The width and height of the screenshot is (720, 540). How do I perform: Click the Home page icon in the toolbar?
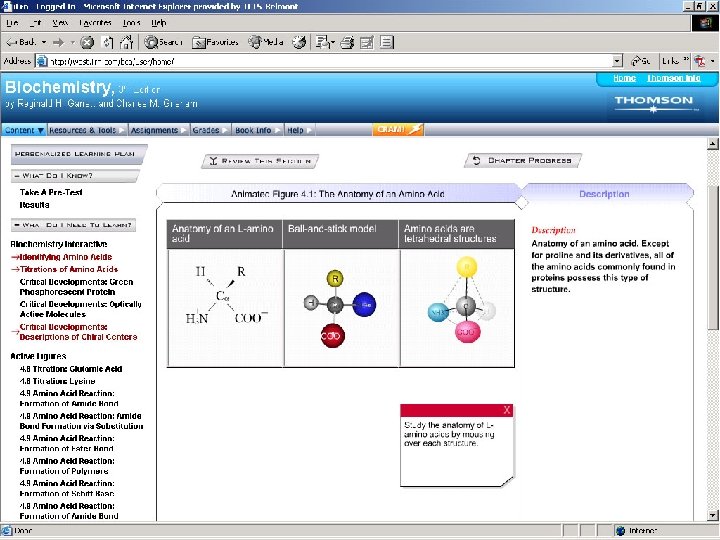[x=126, y=42]
